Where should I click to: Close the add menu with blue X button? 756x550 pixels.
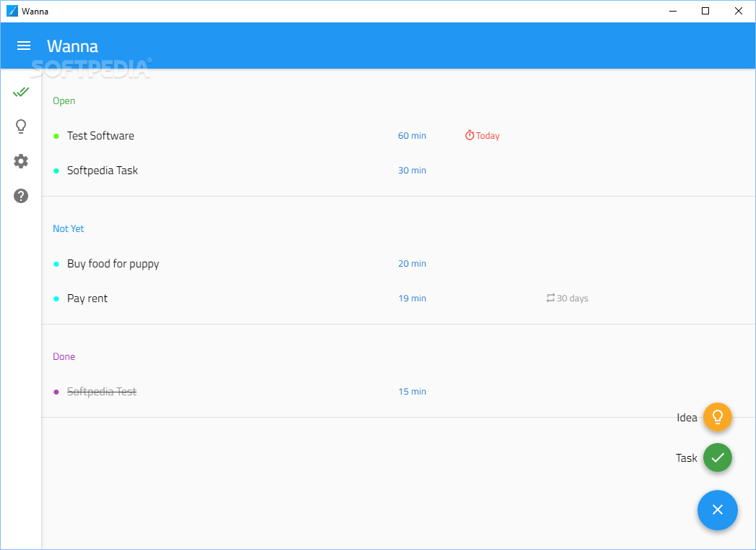click(718, 510)
